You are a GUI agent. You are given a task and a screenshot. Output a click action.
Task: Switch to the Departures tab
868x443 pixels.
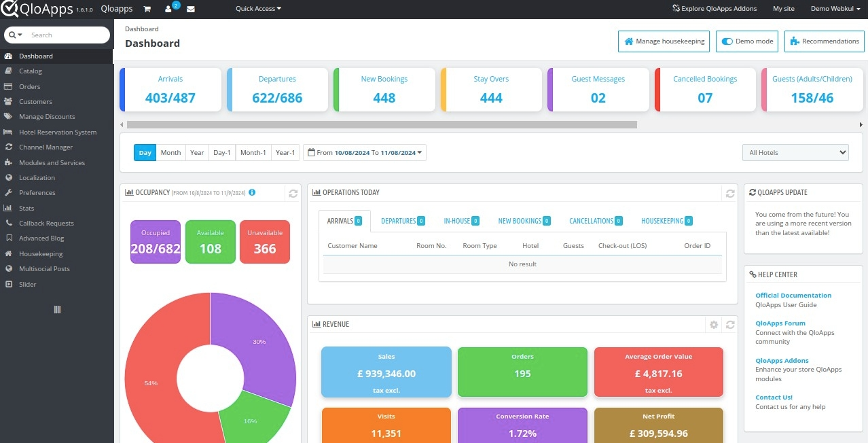(403, 221)
